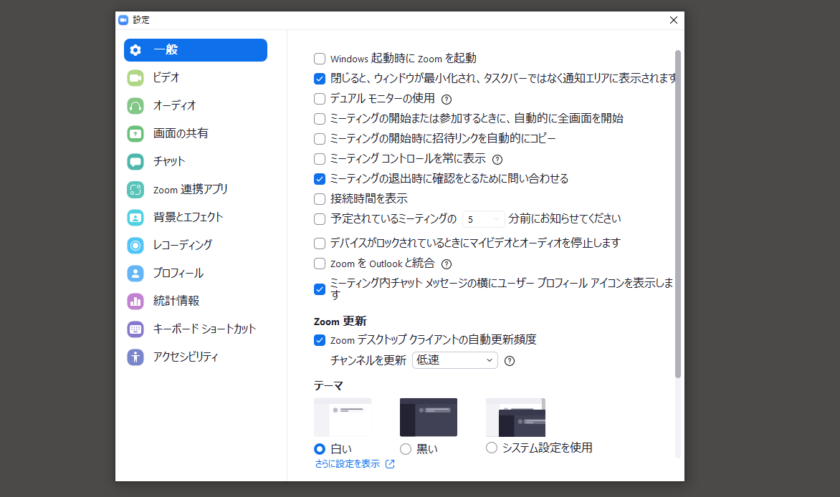Enable 予定されているミーティングの reminder checkbox
This screenshot has height=497, width=840.
(320, 219)
